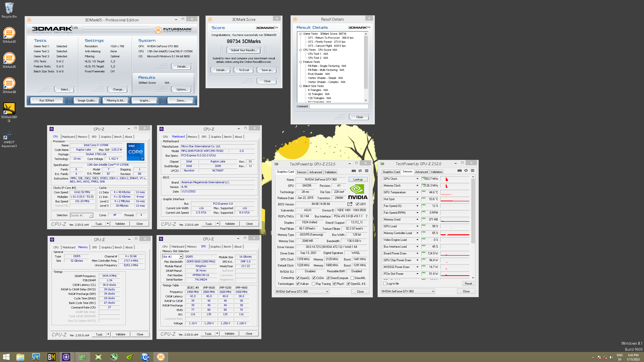644x362 pixels.
Task: Toggle the OpenCL checkbox in GPU-Z
Action: (x=298, y=278)
